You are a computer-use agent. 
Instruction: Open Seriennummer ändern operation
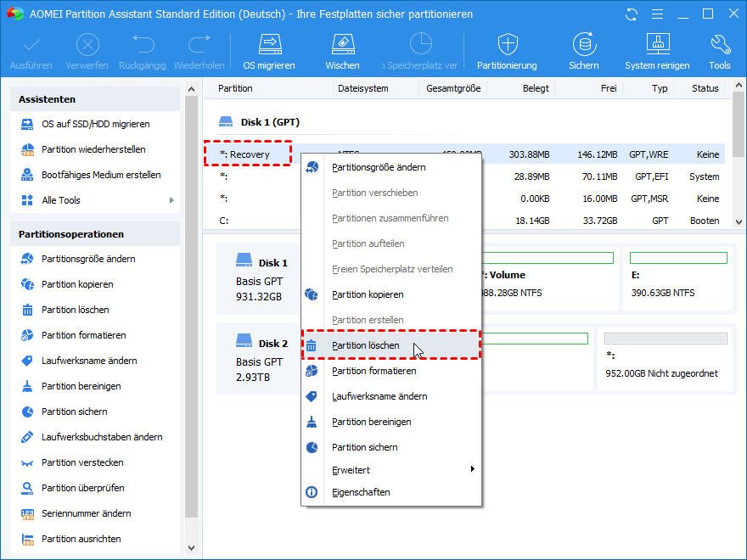pyautogui.click(x=87, y=513)
